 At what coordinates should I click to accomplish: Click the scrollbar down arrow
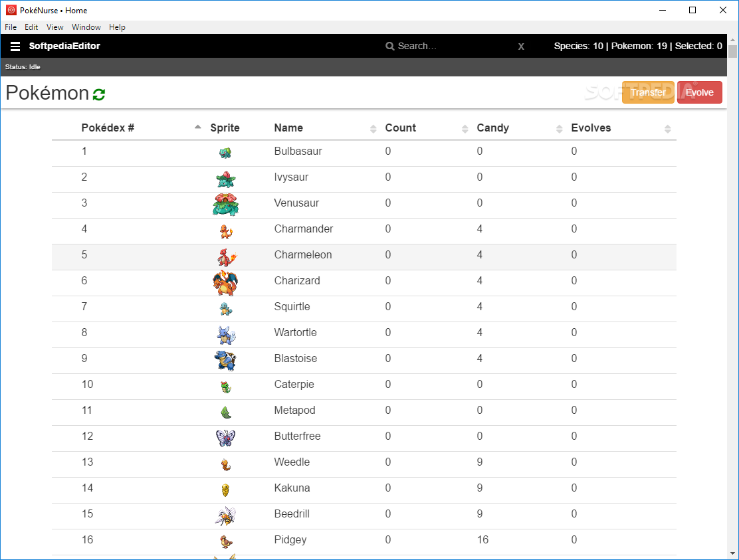732,554
